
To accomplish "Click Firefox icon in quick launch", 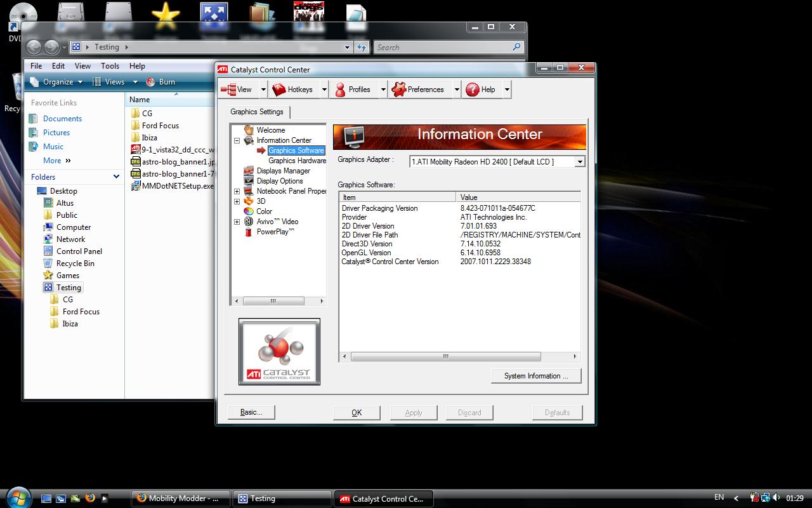I will [x=90, y=498].
